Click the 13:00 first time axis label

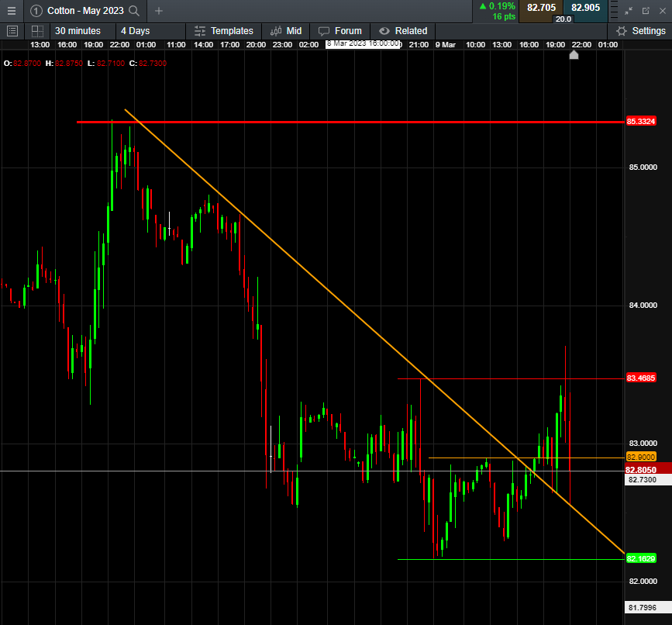(40, 44)
